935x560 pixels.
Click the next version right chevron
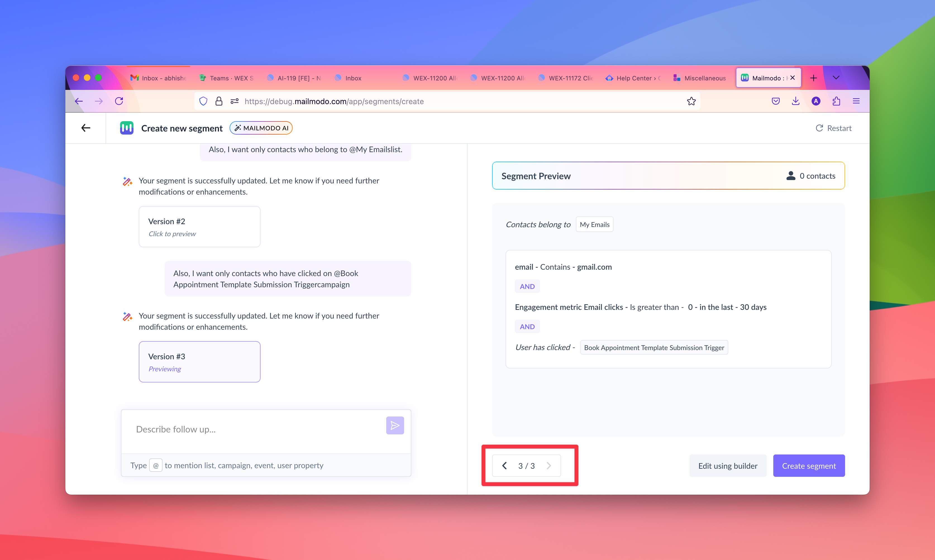pyautogui.click(x=549, y=466)
